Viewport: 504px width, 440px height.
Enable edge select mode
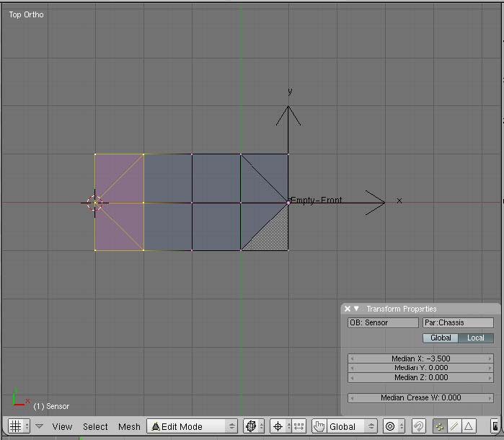[454, 426]
